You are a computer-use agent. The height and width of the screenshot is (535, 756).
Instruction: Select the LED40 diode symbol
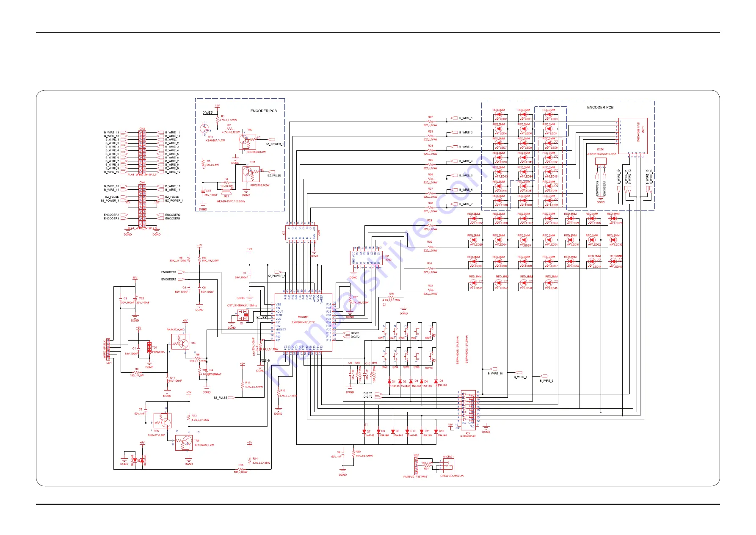474,284
